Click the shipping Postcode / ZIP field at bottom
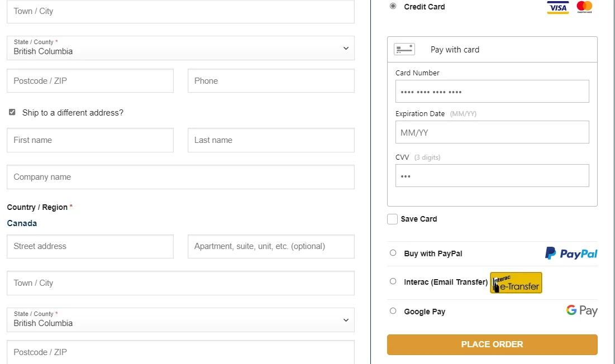615x364 pixels. pos(180,352)
